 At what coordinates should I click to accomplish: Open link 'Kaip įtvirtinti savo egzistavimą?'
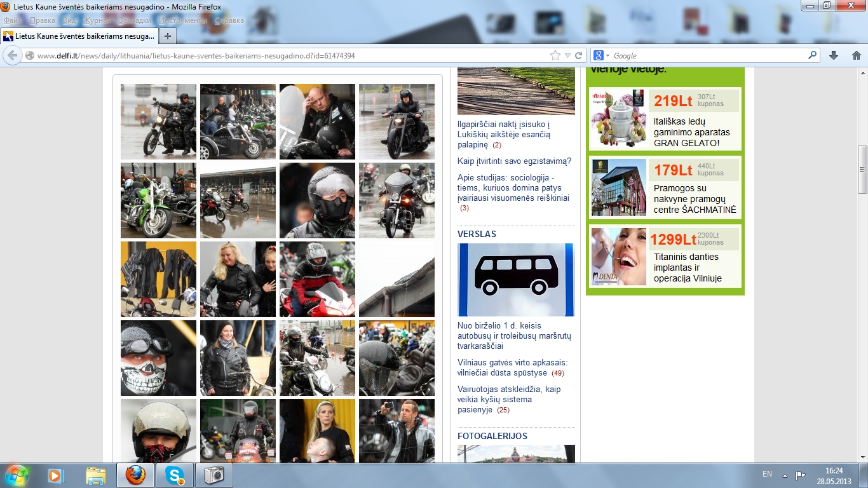(514, 161)
